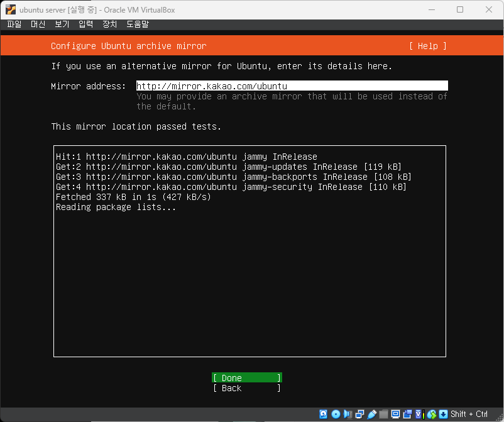Open the 파일 menu

click(x=14, y=24)
